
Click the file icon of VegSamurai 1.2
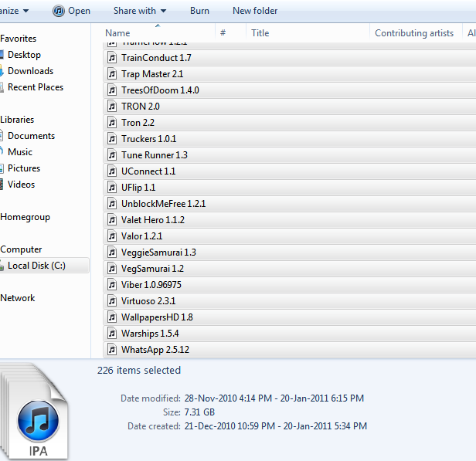pos(112,269)
